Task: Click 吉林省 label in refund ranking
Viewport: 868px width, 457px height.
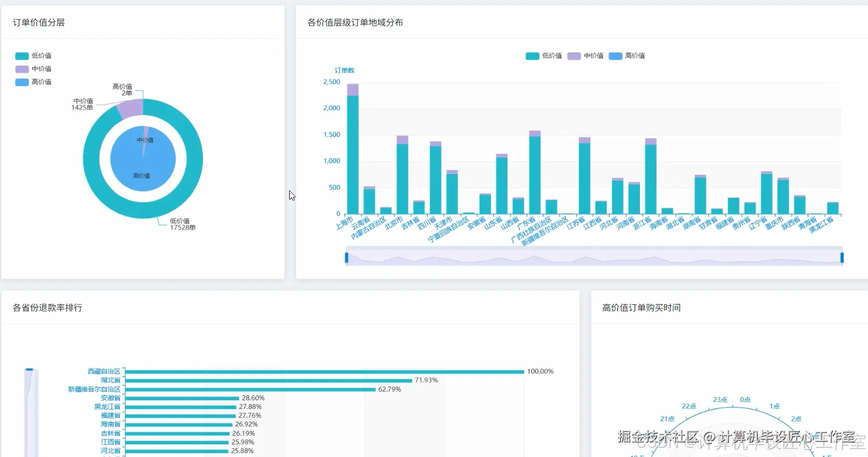Action: point(111,434)
